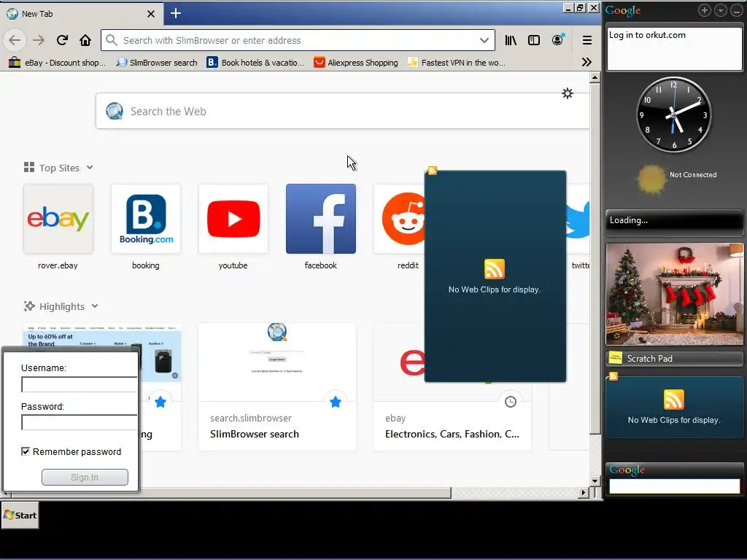Click the search magnifier in address bar
The height and width of the screenshot is (560, 747).
112,41
